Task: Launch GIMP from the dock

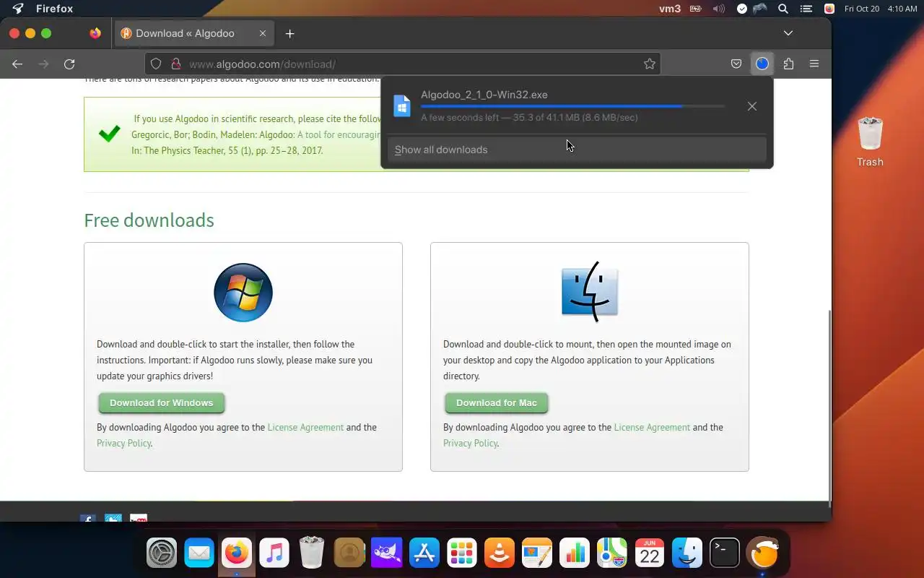Action: click(x=387, y=554)
